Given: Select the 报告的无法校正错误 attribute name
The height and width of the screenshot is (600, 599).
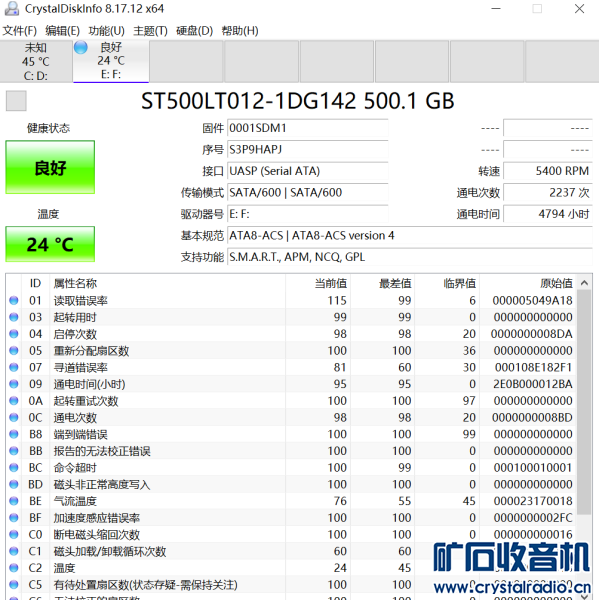Looking at the screenshot, I should coord(102,451).
